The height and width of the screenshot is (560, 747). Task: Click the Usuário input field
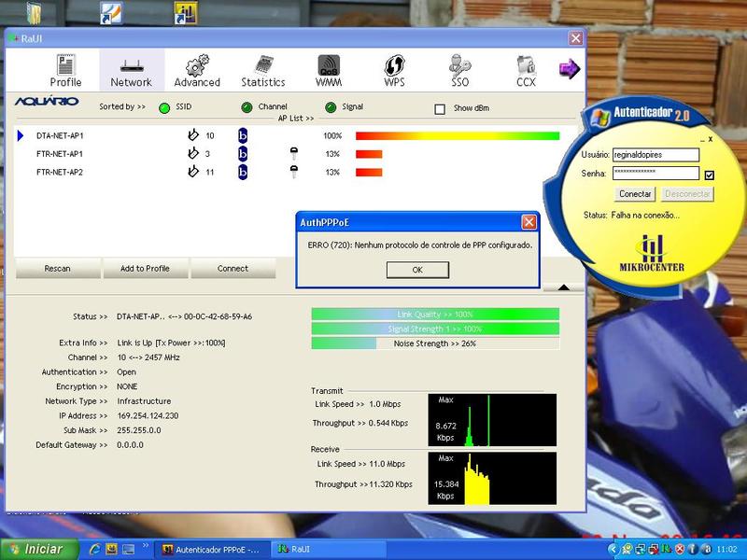pyautogui.click(x=655, y=154)
